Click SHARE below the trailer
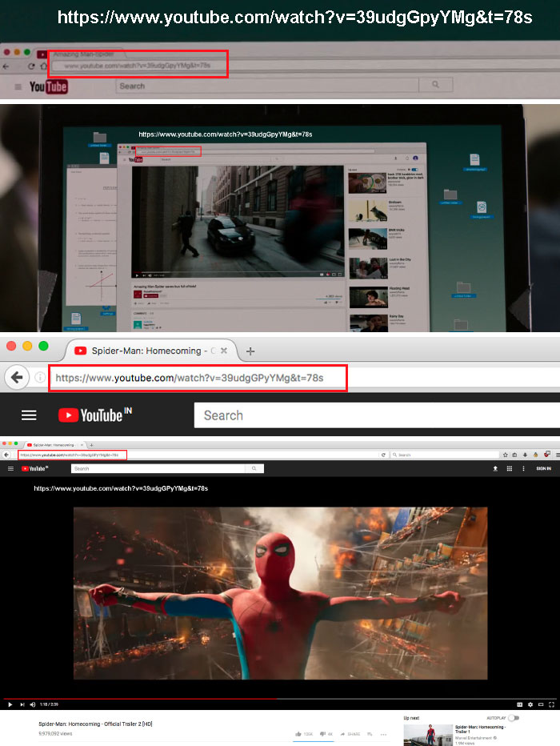 tap(350, 734)
